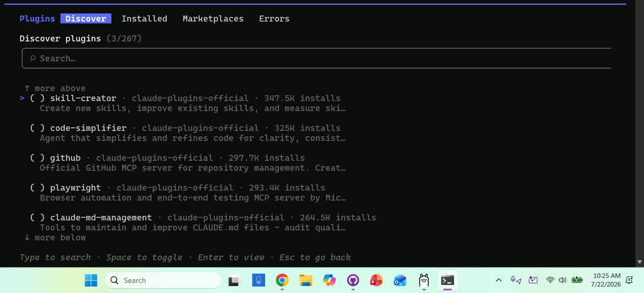Viewport: 644px width, 293px height.
Task: Click the scrollbar down arrow in the terminal
Action: tap(639, 262)
